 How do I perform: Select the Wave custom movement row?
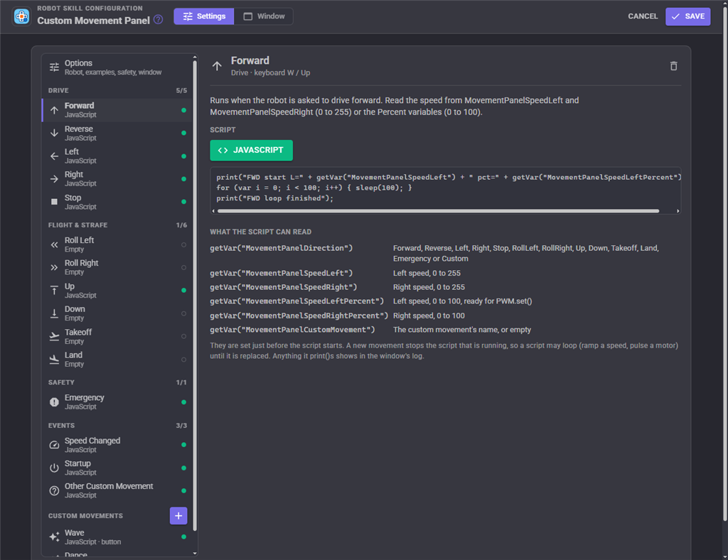(117, 537)
